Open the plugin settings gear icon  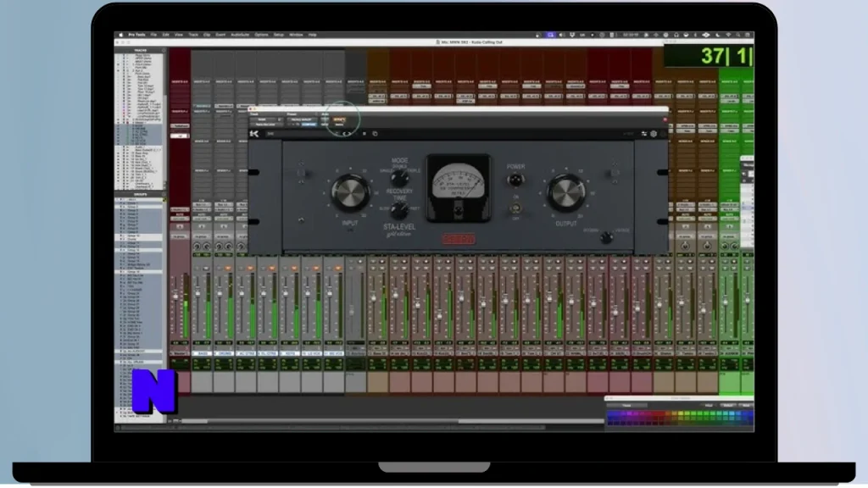[x=654, y=134]
